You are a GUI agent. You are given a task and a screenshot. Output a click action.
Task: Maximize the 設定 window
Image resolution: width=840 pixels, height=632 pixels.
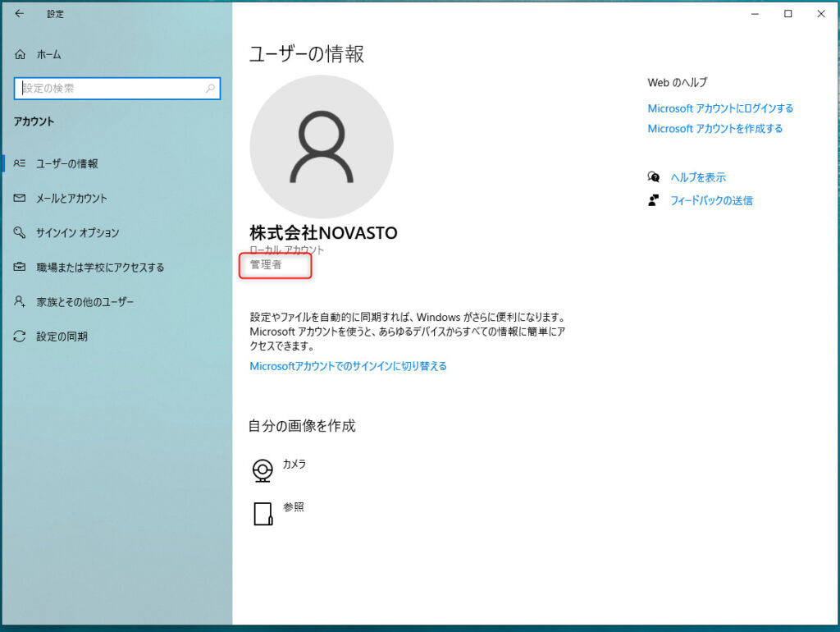coord(788,14)
